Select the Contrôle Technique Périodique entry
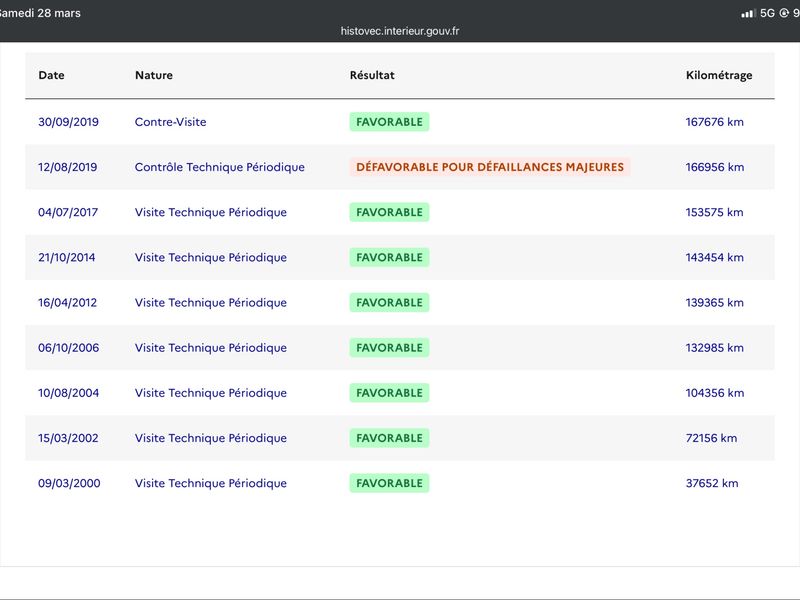The width and height of the screenshot is (800, 600). coord(220,167)
